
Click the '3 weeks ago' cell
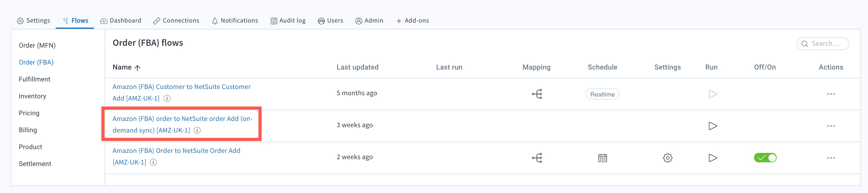click(x=355, y=125)
